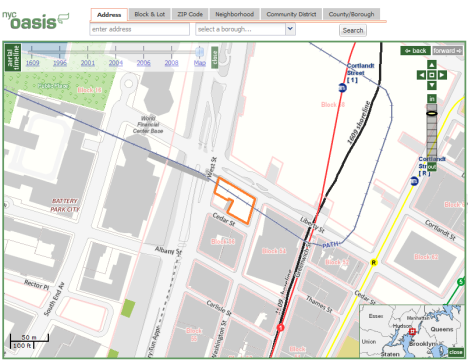Select the Map option on timeline
The image size is (468, 361).
[200, 63]
